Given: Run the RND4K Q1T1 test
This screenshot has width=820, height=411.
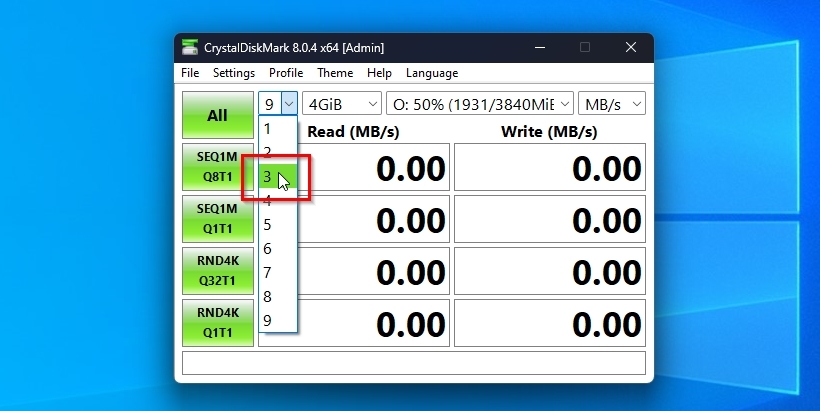Looking at the screenshot, I should [x=218, y=323].
